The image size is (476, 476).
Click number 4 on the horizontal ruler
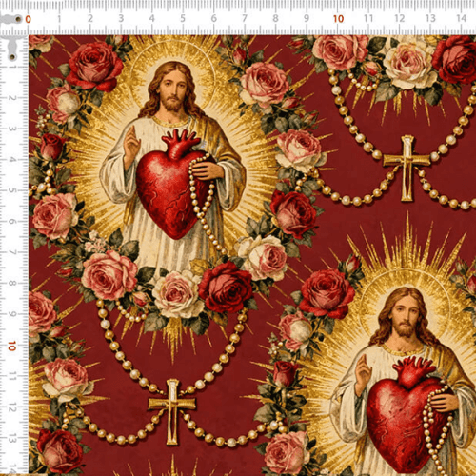pos(151,18)
